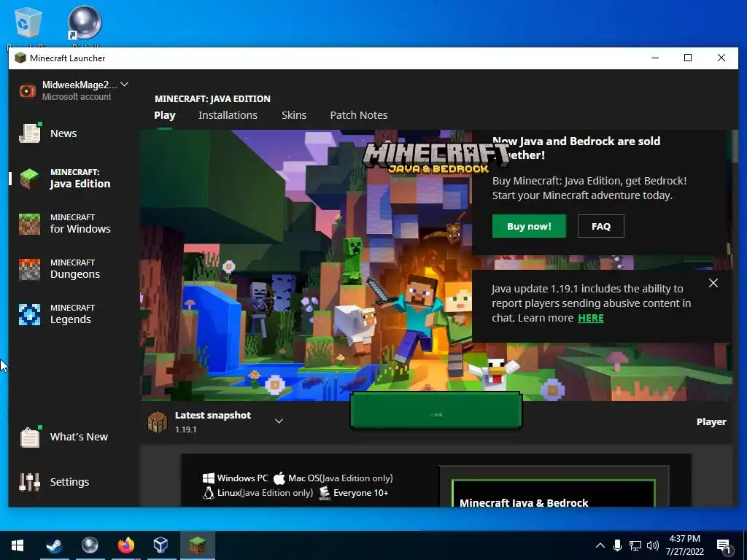Click the FAQ button
This screenshot has height=560, width=747.
(x=601, y=226)
